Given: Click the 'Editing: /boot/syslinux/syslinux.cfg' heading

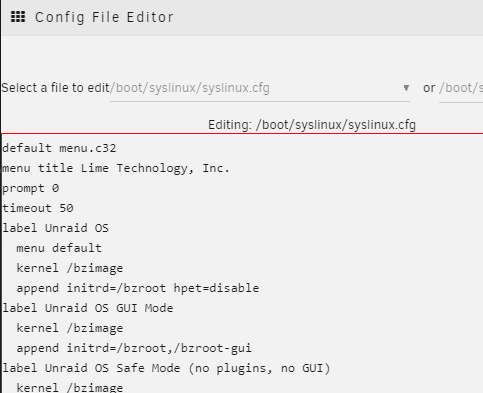Looking at the screenshot, I should 312,125.
